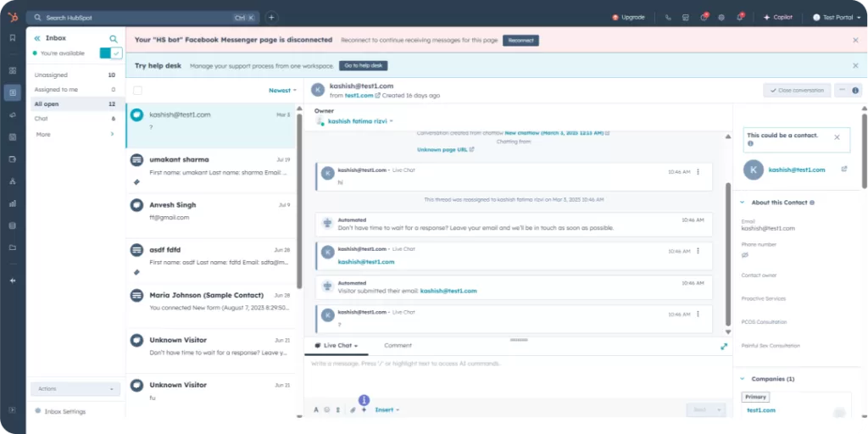Open the Actions dropdown in inbox sidebar
This screenshot has height=434, width=868.
coord(75,388)
